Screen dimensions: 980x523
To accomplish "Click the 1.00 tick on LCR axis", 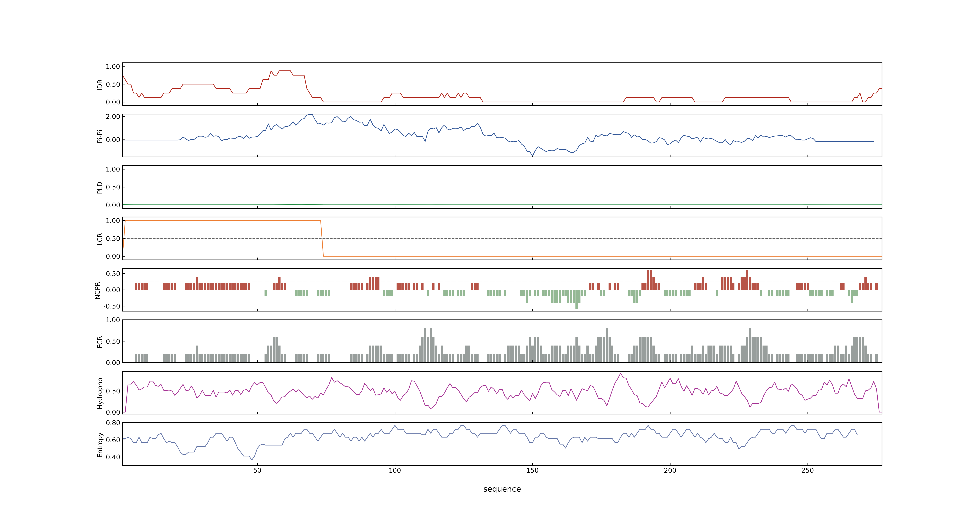I will (x=113, y=221).
